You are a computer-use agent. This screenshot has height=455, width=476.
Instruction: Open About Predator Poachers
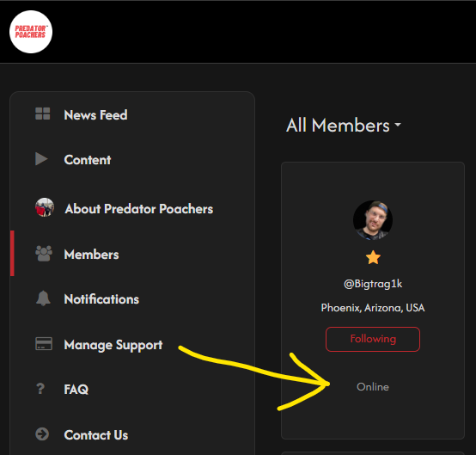pos(138,209)
